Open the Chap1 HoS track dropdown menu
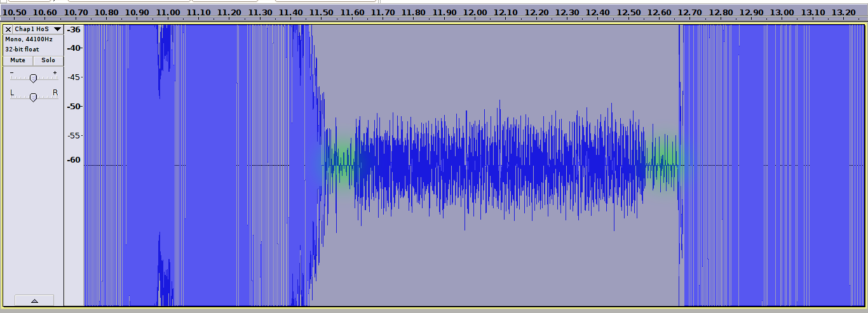868x313 pixels. pos(57,30)
